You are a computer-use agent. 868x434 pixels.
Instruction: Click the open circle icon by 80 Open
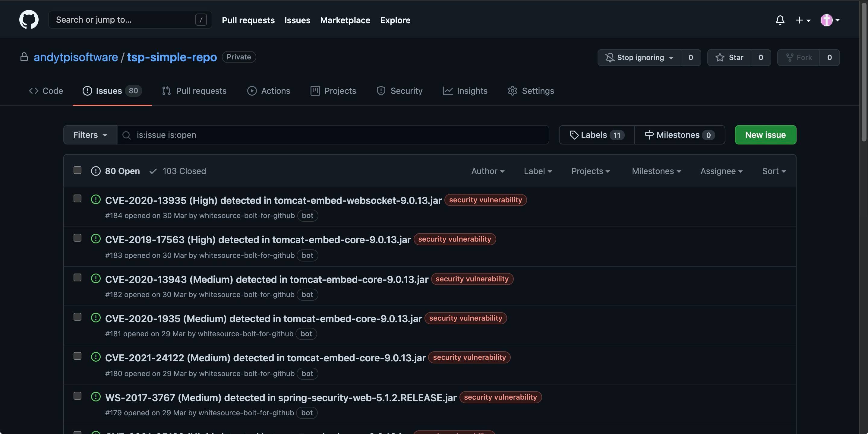96,171
